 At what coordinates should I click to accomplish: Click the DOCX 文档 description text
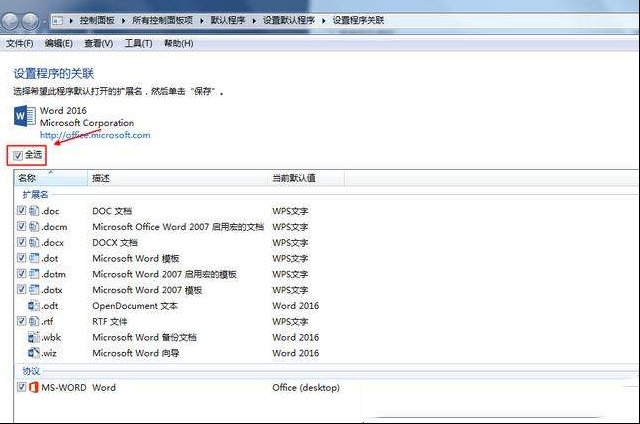click(115, 243)
